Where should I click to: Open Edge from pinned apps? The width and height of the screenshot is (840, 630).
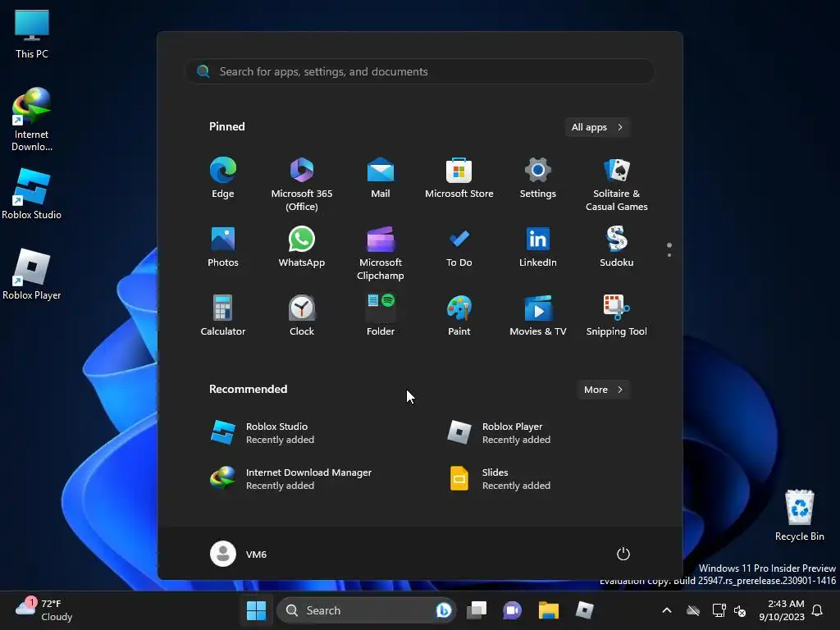tap(223, 178)
